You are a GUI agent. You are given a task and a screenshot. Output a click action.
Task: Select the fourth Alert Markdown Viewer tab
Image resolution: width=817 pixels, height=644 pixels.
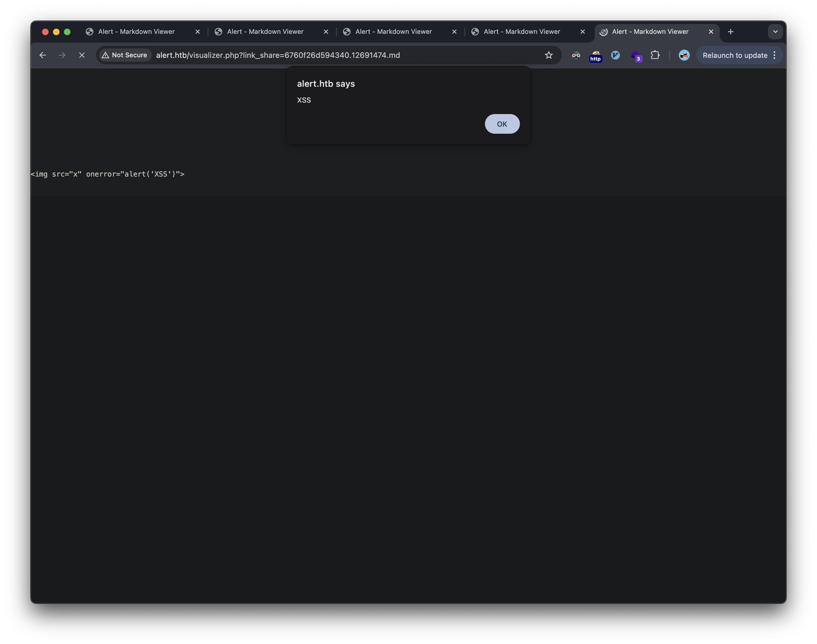522,31
